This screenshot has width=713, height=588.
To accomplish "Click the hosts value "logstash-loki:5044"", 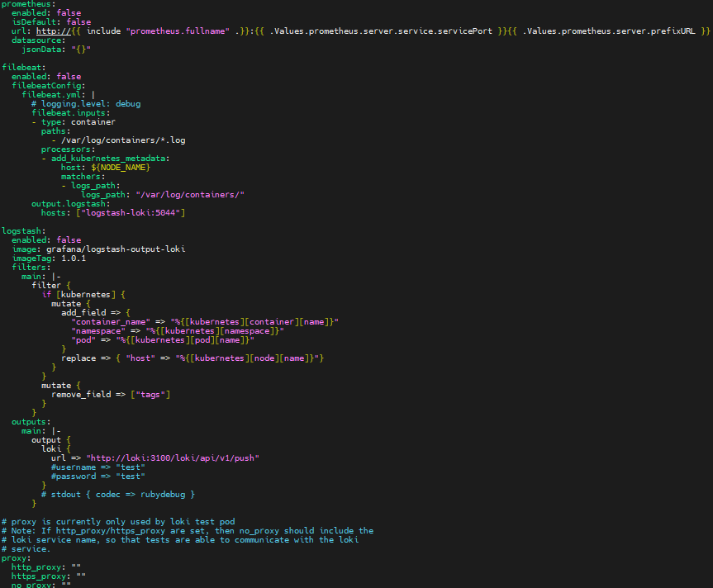I will coord(131,213).
